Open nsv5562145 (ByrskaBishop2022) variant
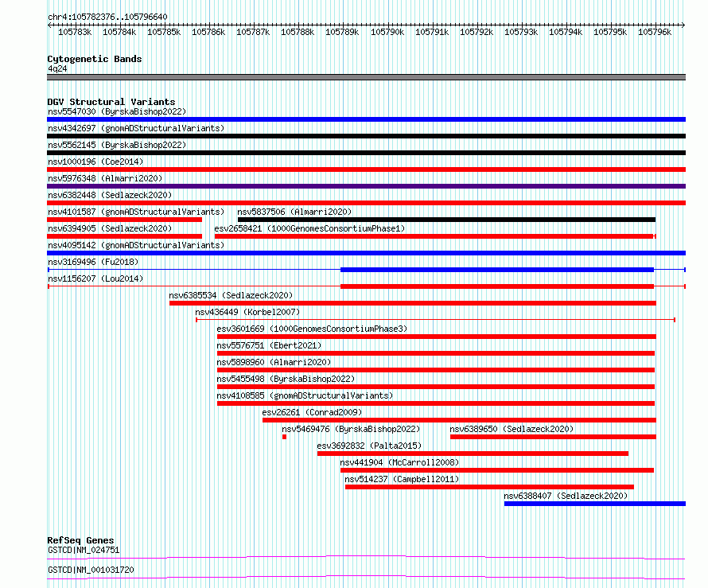The height and width of the screenshot is (588, 708). click(117, 145)
